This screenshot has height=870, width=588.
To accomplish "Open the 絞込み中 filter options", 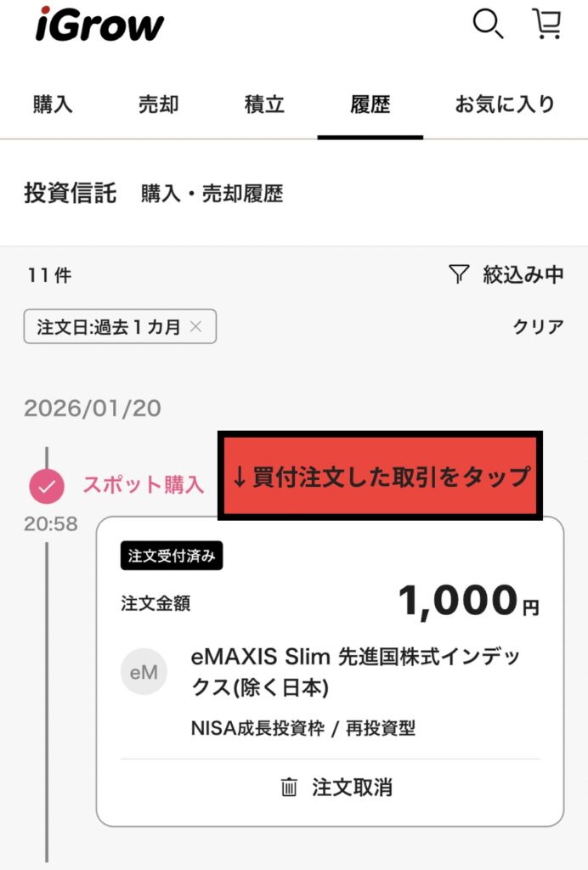I will coord(523,274).
